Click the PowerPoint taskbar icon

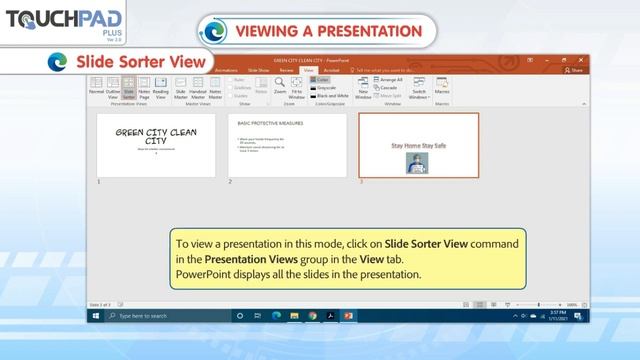click(x=348, y=316)
